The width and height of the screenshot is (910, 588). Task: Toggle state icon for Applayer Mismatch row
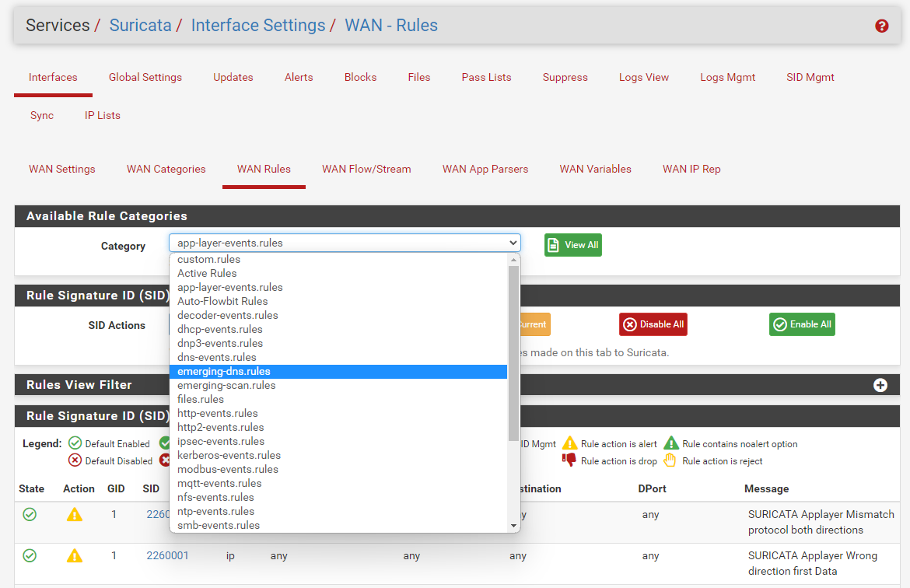30,514
